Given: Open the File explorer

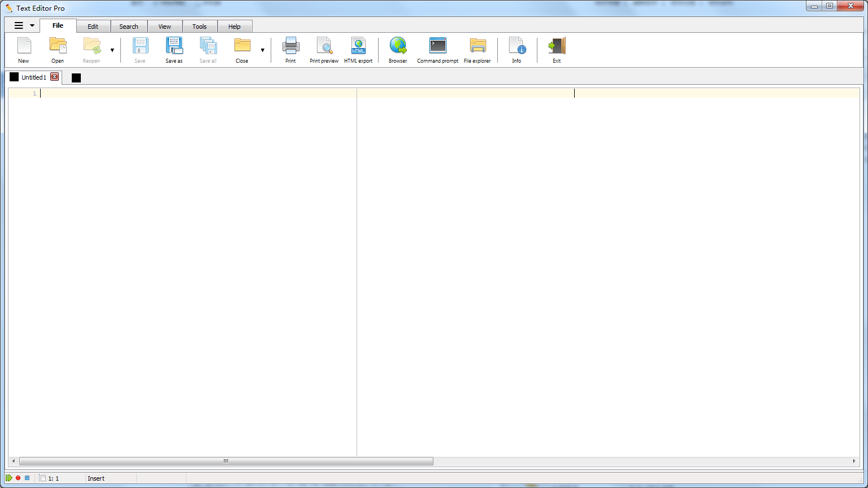Looking at the screenshot, I should point(477,50).
